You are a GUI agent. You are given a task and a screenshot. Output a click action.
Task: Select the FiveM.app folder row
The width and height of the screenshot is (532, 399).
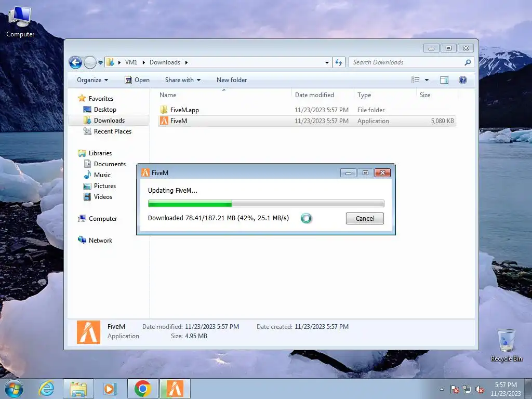tap(307, 110)
